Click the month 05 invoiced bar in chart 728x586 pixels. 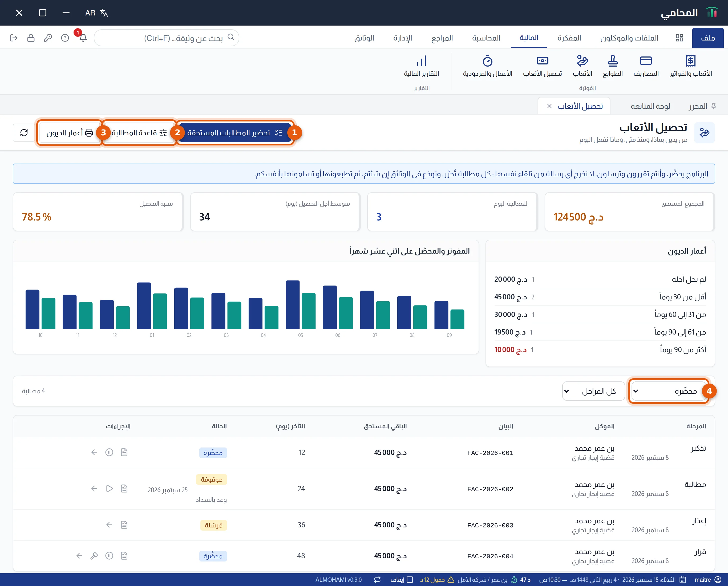click(292, 304)
